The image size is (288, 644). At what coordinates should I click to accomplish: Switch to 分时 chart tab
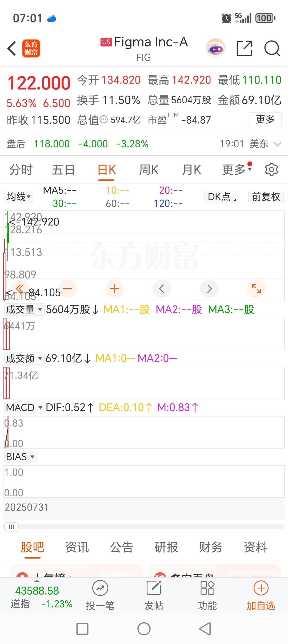click(21, 170)
